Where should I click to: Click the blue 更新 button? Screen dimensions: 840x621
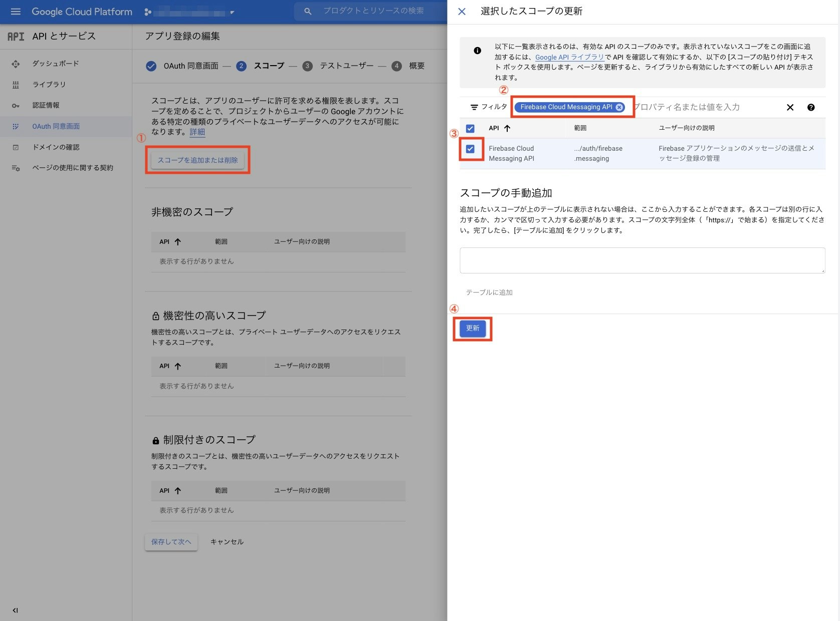(473, 329)
